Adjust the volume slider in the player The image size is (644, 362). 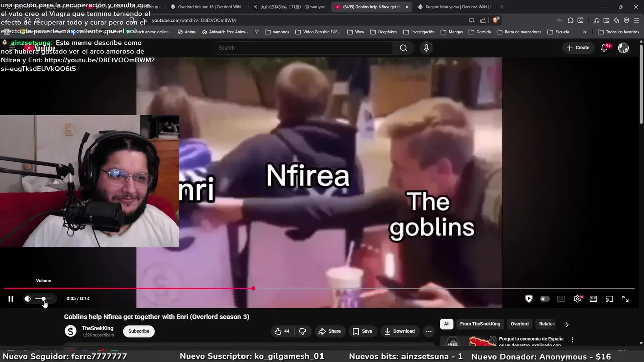[x=44, y=299]
